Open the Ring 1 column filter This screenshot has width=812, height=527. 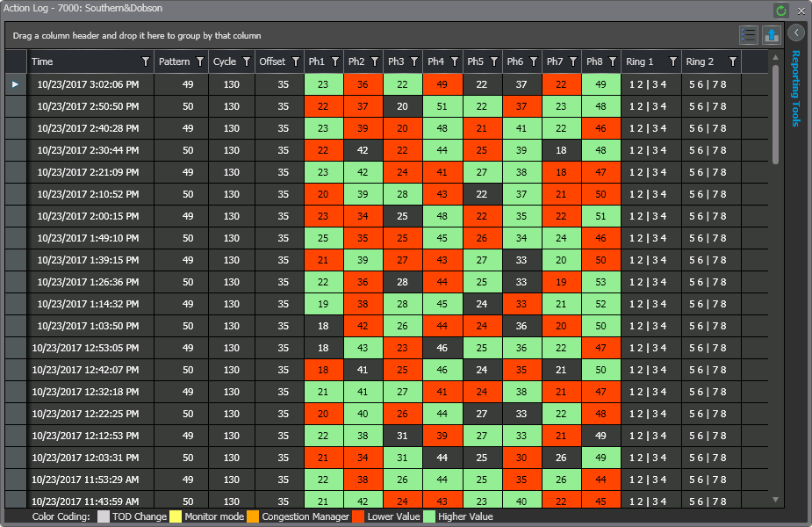672,62
